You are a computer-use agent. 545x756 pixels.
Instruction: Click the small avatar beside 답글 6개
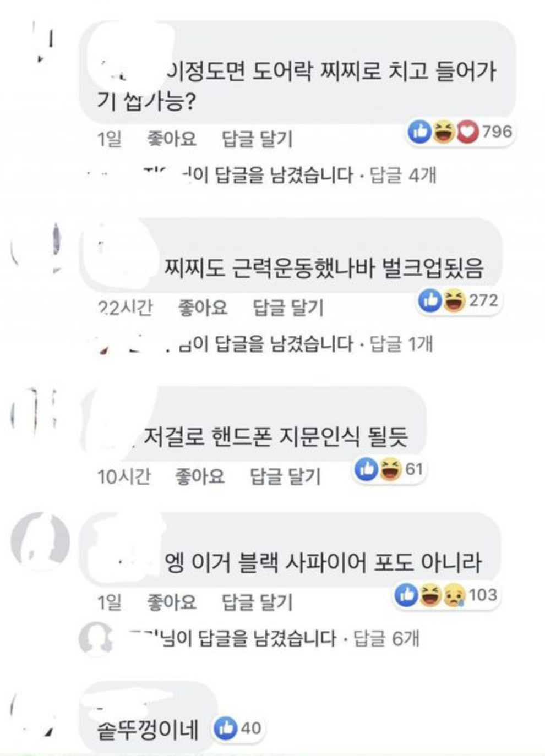(x=96, y=639)
